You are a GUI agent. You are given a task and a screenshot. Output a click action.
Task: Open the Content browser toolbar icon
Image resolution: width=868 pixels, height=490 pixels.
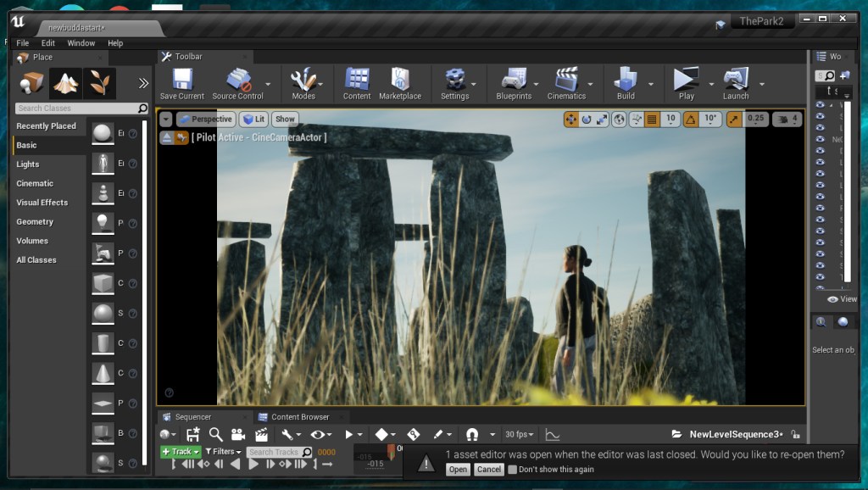357,81
